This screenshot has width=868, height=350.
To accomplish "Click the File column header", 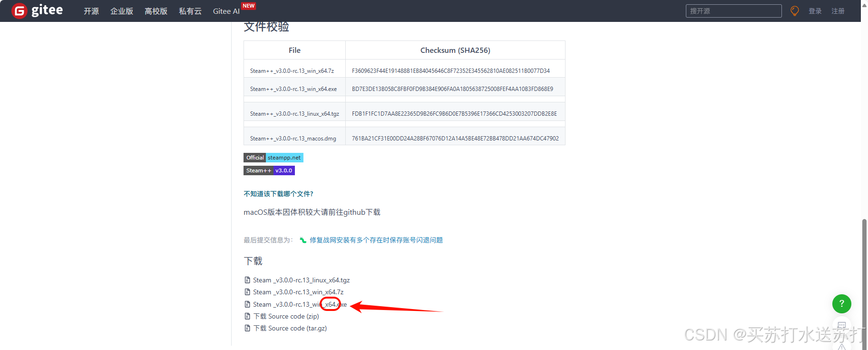I will 294,50.
